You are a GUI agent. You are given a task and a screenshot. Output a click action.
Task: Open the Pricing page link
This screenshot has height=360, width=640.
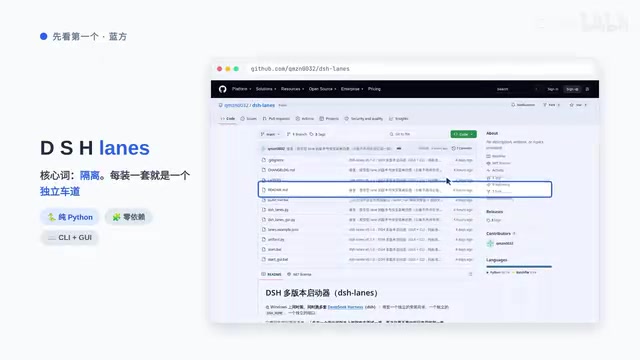coord(374,89)
